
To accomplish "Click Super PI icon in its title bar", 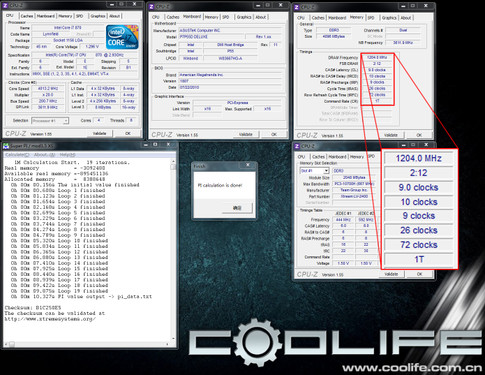I will pyautogui.click(x=6, y=146).
